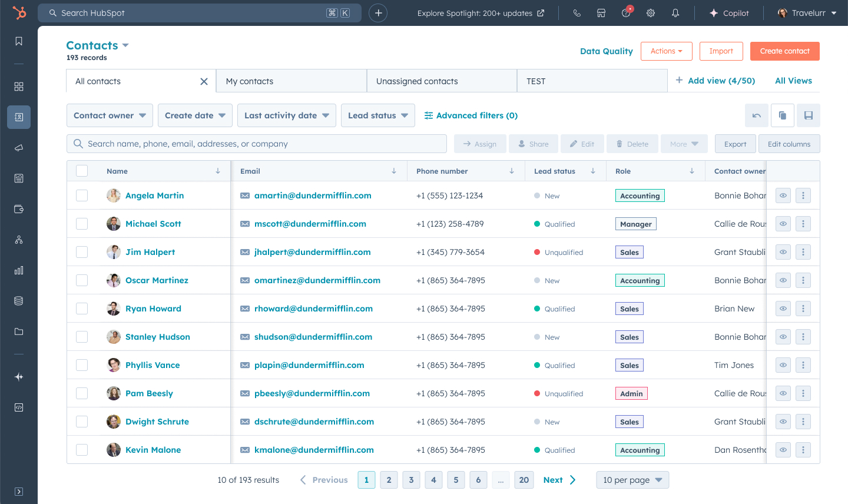Open the Breeze AI sparkle sidebar icon
The height and width of the screenshot is (504, 848).
19,377
